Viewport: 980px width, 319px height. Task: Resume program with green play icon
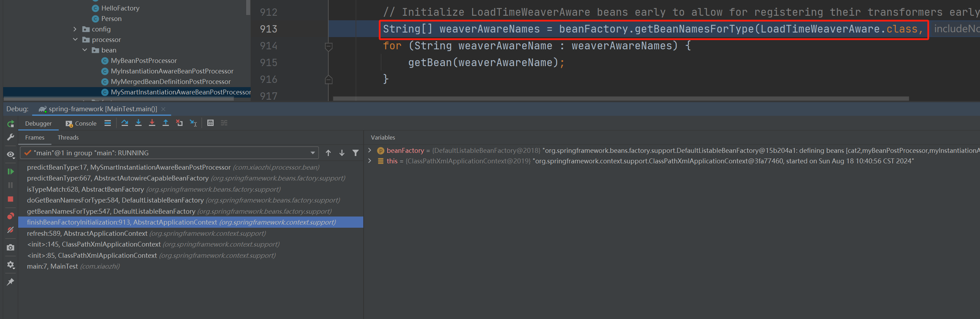(10, 171)
